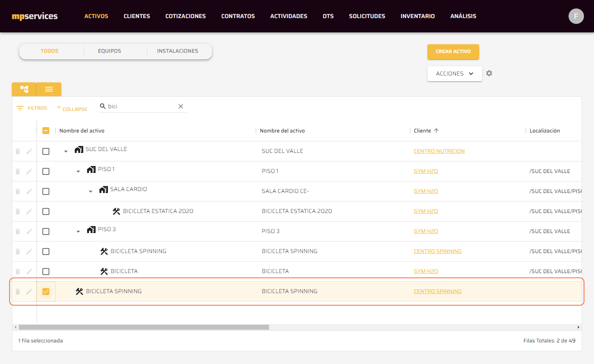
Task: Click tools icon beside BICICLETA ESTATICA 2020
Action: (116, 211)
